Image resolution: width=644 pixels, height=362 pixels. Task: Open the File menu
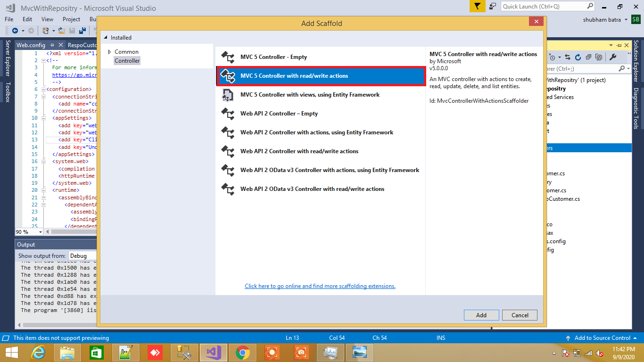(9, 19)
